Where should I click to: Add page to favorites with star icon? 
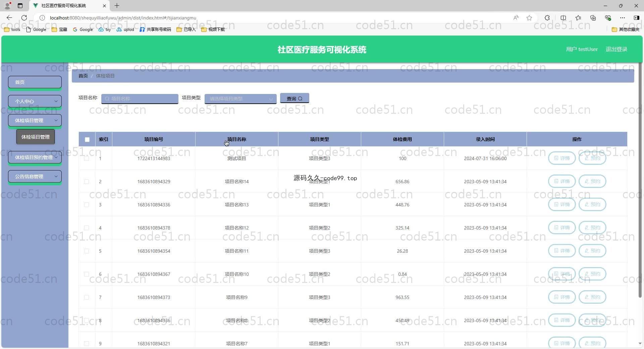point(529,18)
